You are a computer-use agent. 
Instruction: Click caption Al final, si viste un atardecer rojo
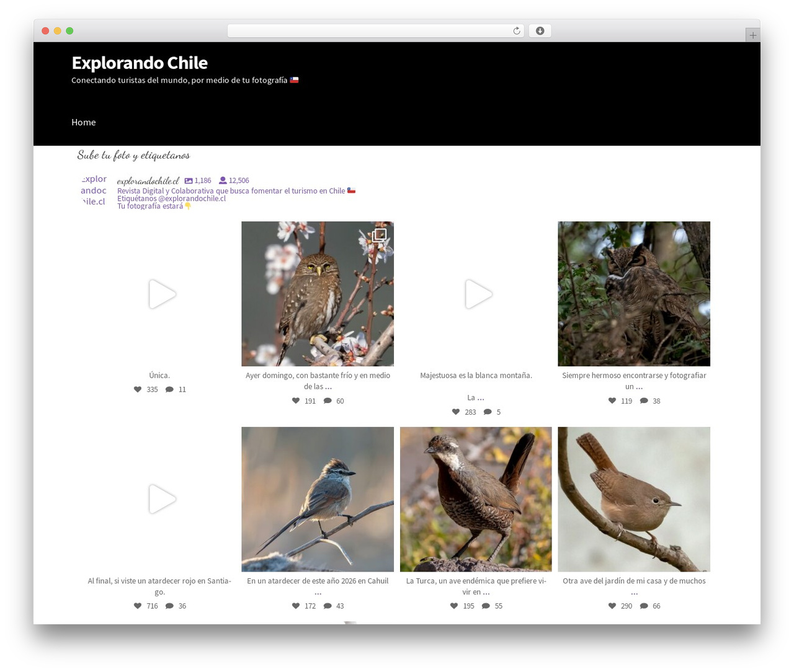tap(159, 586)
